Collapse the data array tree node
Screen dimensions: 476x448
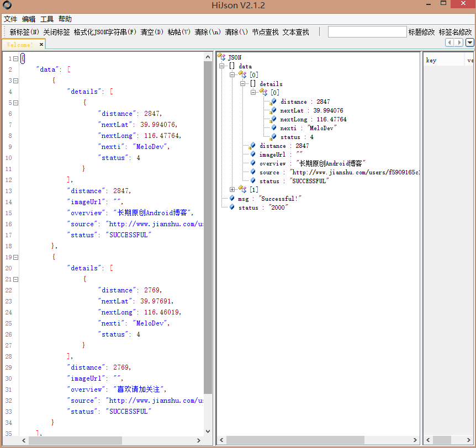222,66
